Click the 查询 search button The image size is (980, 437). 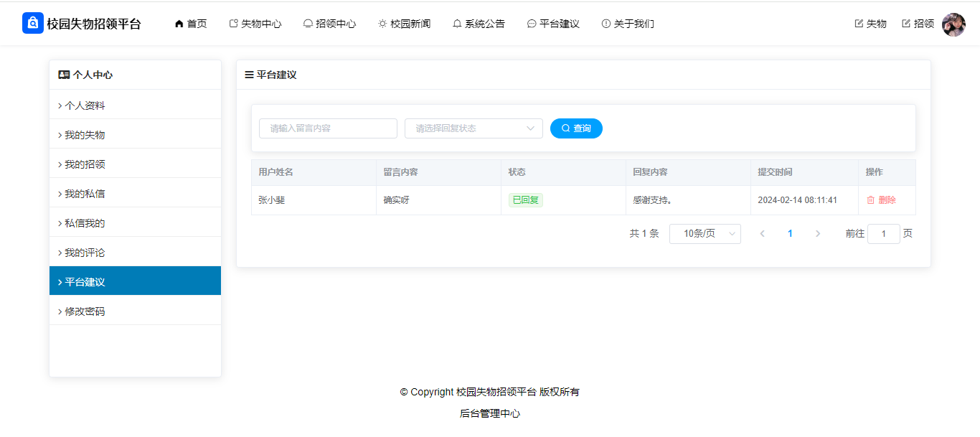click(x=576, y=128)
